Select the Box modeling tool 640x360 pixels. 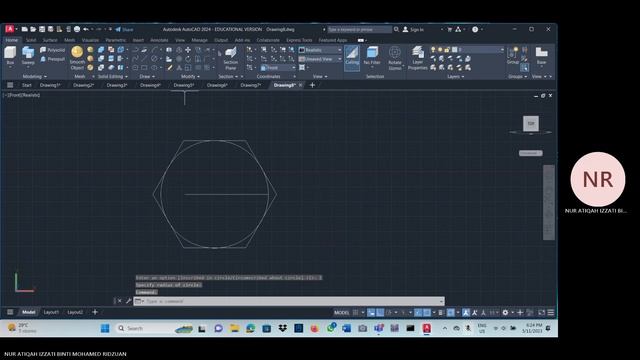tap(10, 56)
